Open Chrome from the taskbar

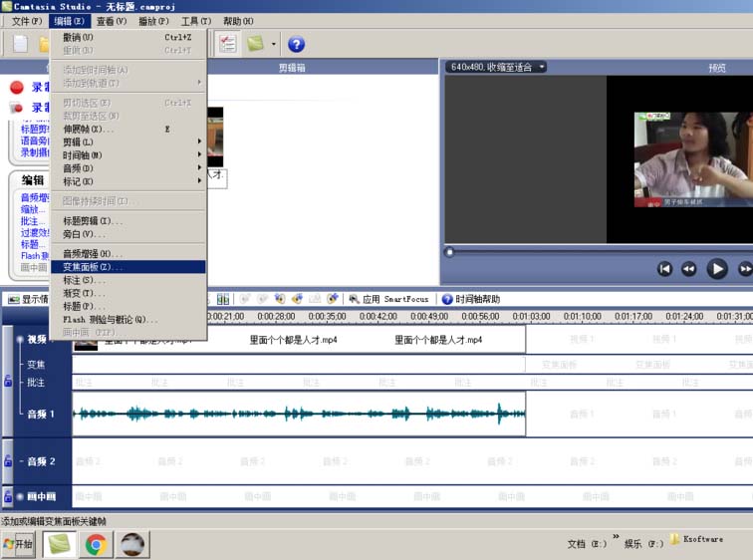tap(96, 544)
